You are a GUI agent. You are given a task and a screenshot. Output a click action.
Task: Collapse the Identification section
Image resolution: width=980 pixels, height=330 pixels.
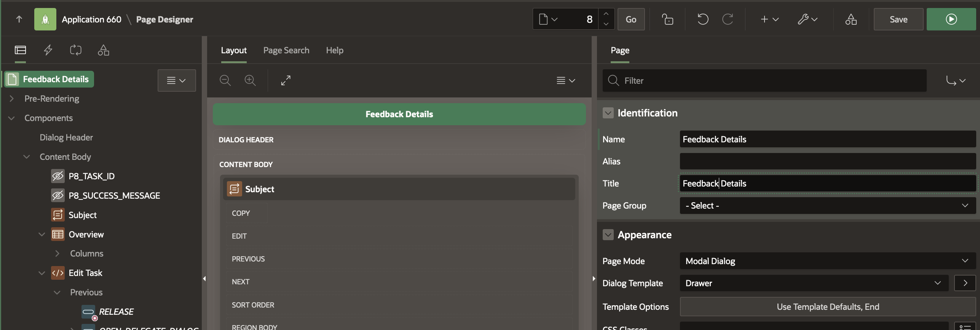pyautogui.click(x=608, y=113)
